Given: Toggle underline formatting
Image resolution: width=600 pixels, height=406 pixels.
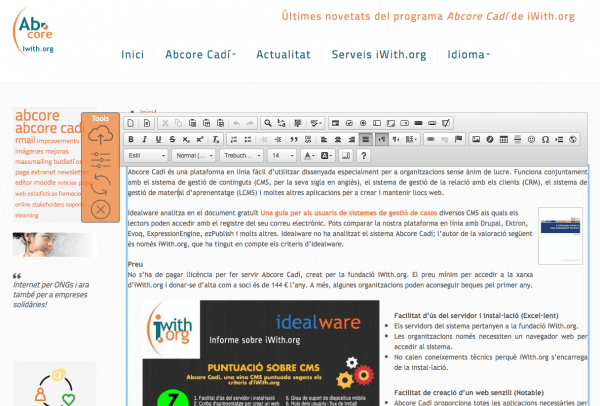Looking at the screenshot, I should 158,140.
